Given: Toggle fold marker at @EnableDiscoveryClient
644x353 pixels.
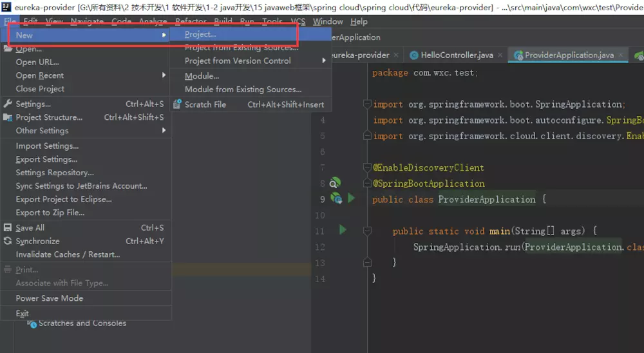Looking at the screenshot, I should click(367, 167).
